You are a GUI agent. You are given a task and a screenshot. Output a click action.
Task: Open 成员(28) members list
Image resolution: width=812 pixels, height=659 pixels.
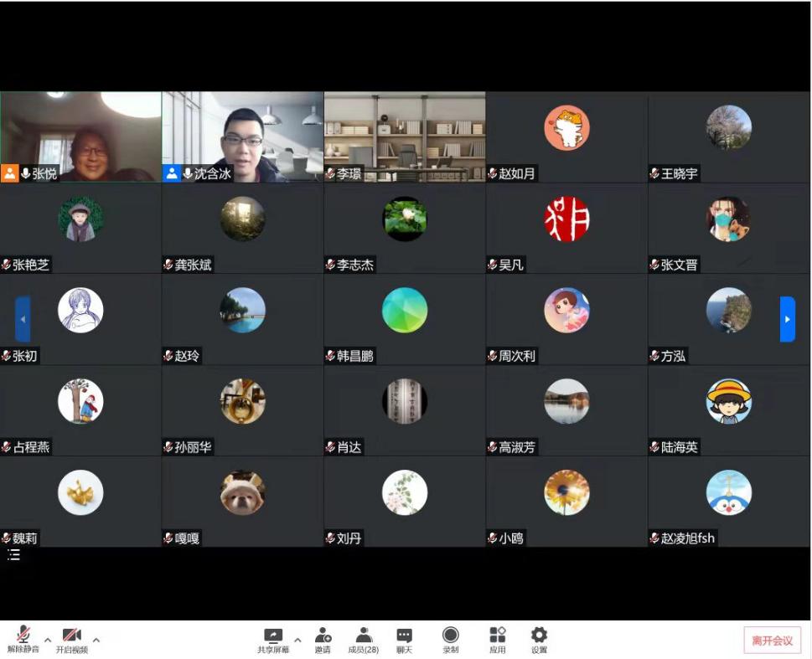(x=364, y=639)
